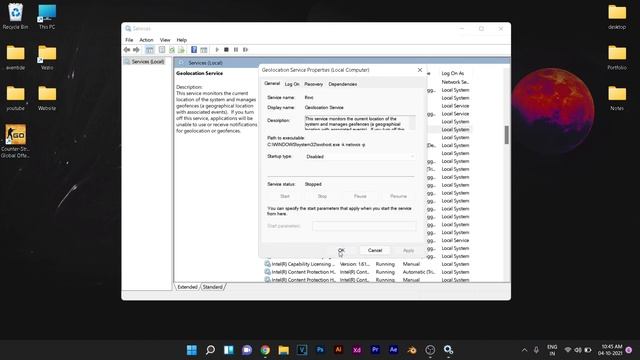
Task: Select the This PC desktop icon
Action: click(47, 16)
